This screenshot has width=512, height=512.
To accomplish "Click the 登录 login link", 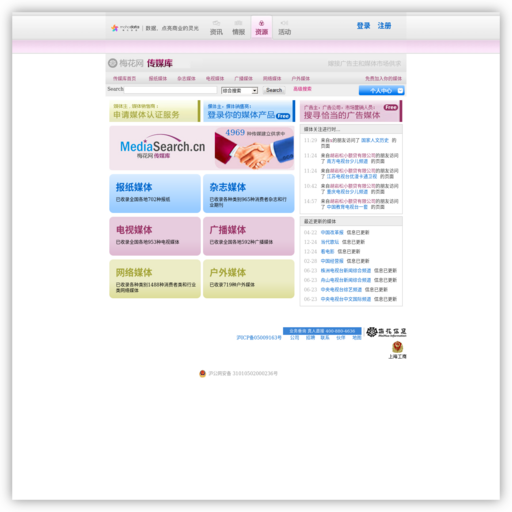I will pyautogui.click(x=363, y=26).
